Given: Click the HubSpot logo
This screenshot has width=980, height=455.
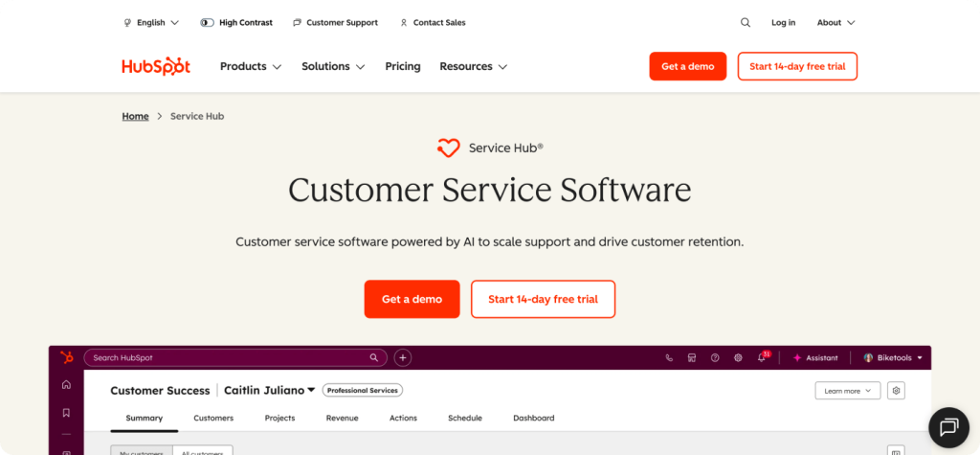Looking at the screenshot, I should pyautogui.click(x=156, y=66).
